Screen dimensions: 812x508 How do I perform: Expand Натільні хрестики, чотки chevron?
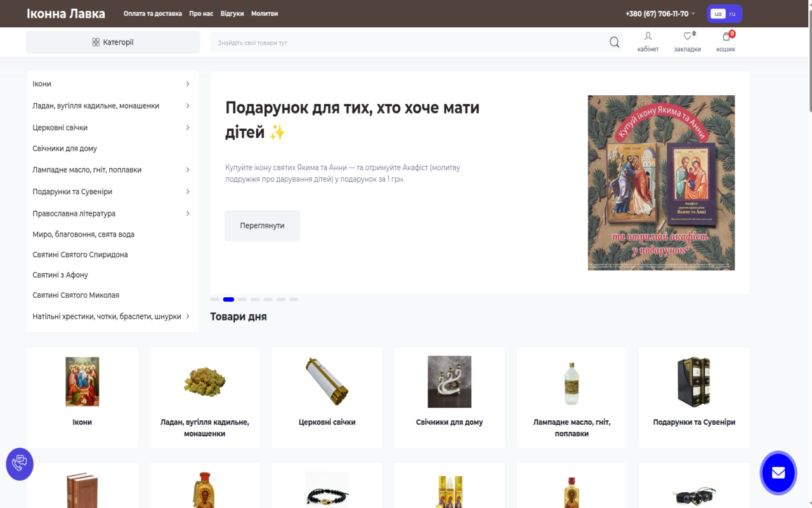tap(188, 316)
